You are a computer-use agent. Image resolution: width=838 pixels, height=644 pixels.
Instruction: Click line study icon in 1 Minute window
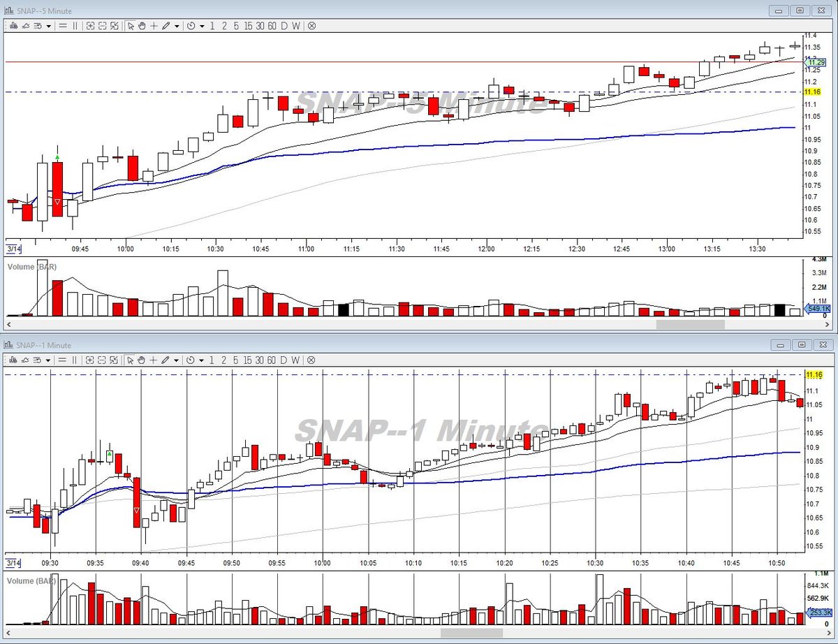tap(25, 360)
